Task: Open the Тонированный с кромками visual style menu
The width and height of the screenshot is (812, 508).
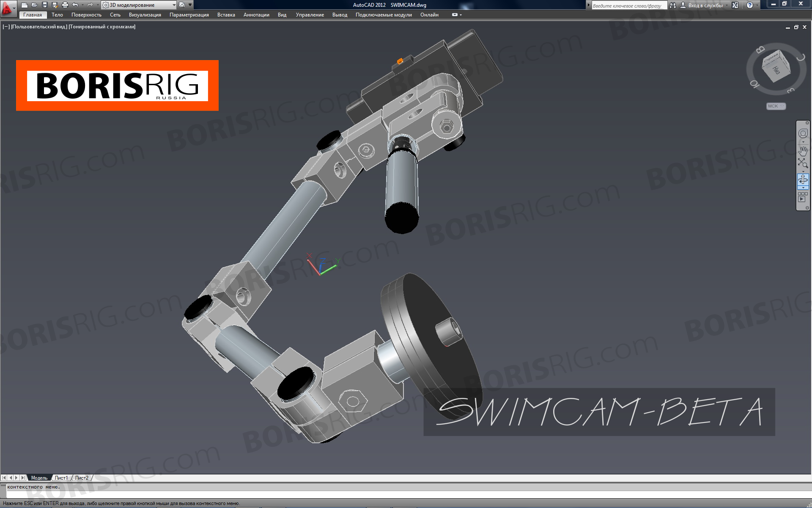Action: (x=102, y=27)
